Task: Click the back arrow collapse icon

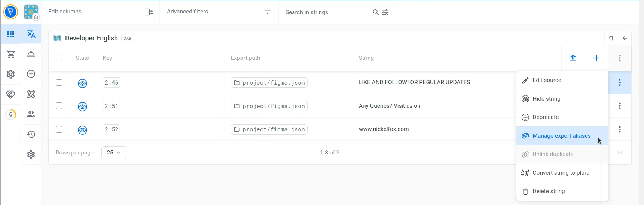Action: [625, 38]
